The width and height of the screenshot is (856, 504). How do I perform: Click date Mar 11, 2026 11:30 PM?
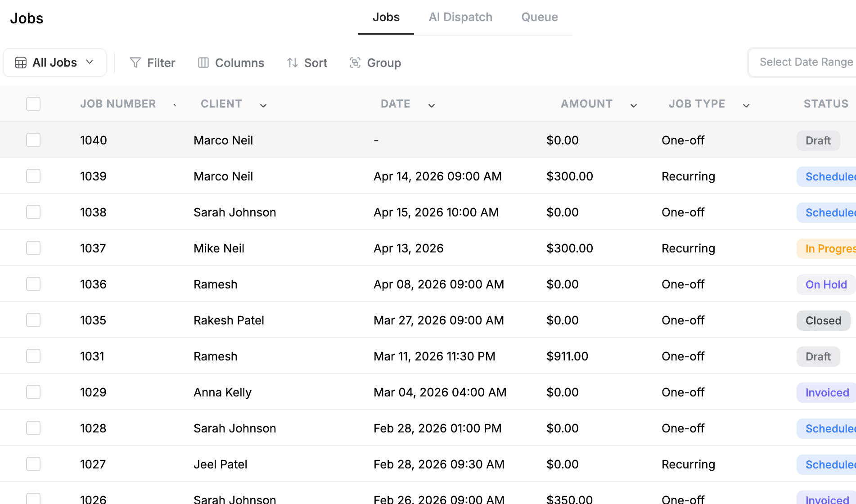[434, 356]
